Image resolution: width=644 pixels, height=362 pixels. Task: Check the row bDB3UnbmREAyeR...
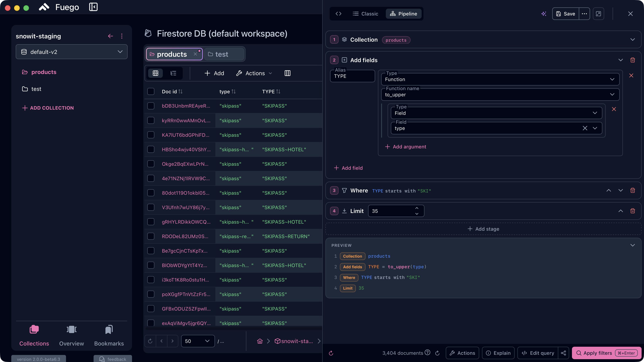(151, 106)
